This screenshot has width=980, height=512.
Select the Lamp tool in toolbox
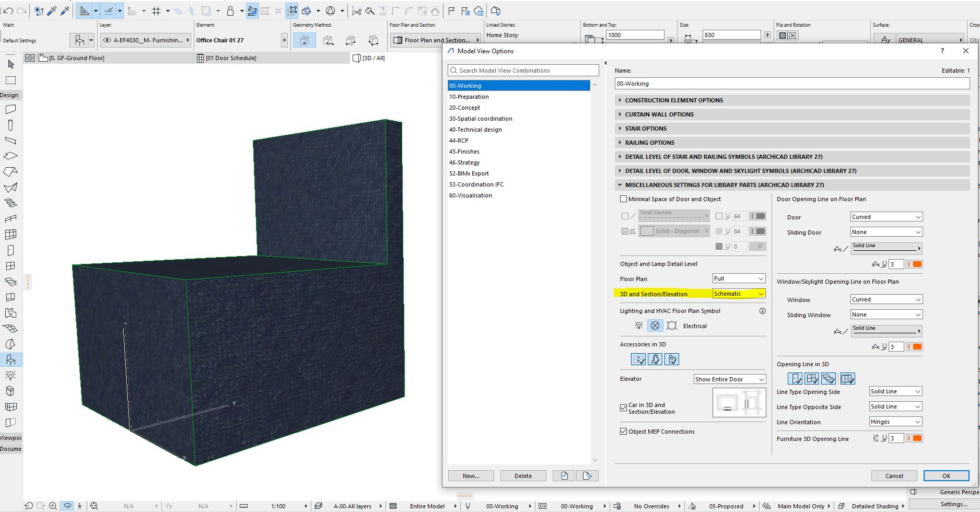pyautogui.click(x=11, y=376)
